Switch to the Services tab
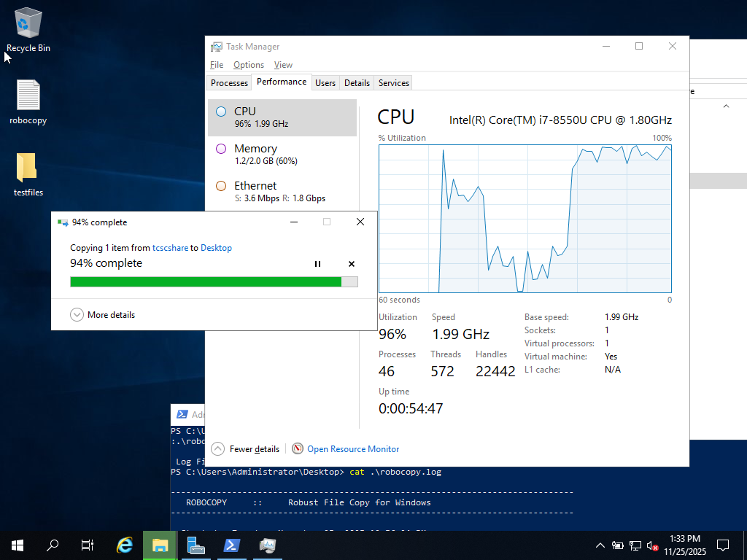This screenshot has height=560, width=747. coord(393,83)
